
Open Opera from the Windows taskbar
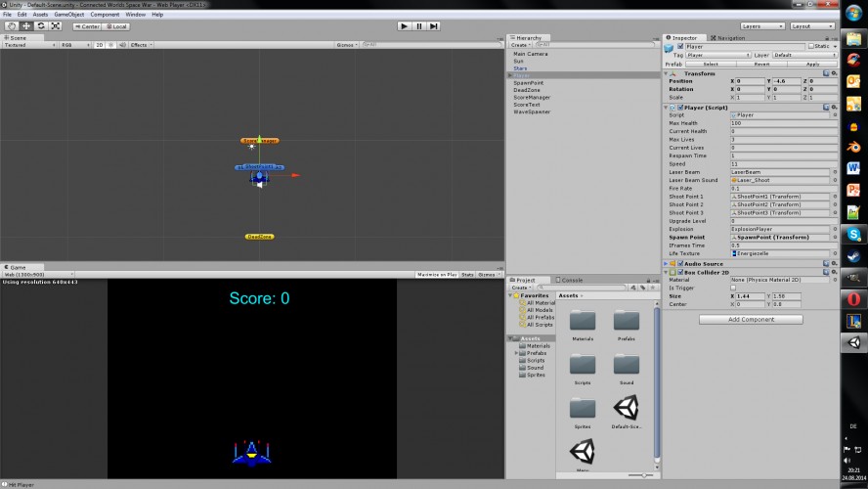pyautogui.click(x=853, y=299)
